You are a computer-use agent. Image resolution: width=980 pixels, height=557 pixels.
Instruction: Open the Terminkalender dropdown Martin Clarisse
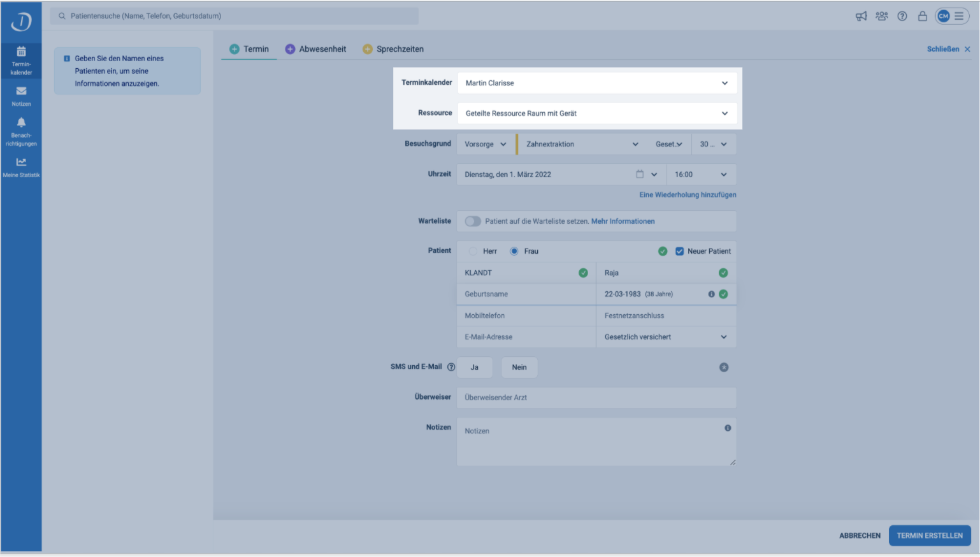[597, 83]
